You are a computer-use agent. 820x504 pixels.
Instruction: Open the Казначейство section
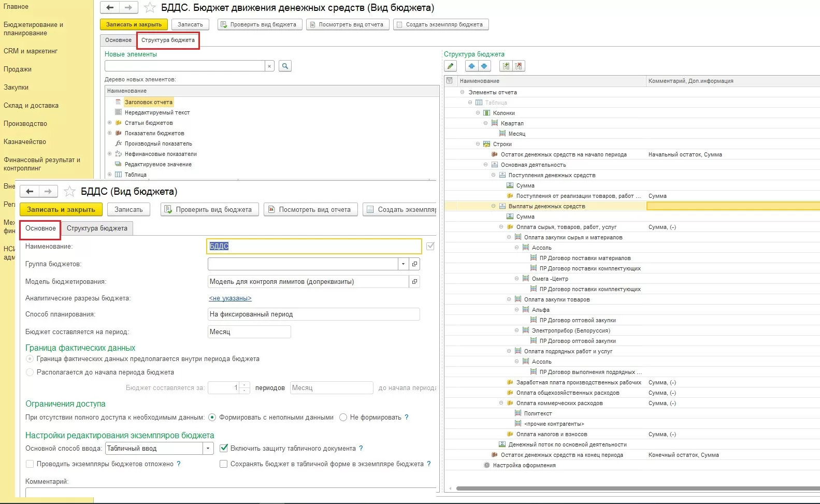25,142
